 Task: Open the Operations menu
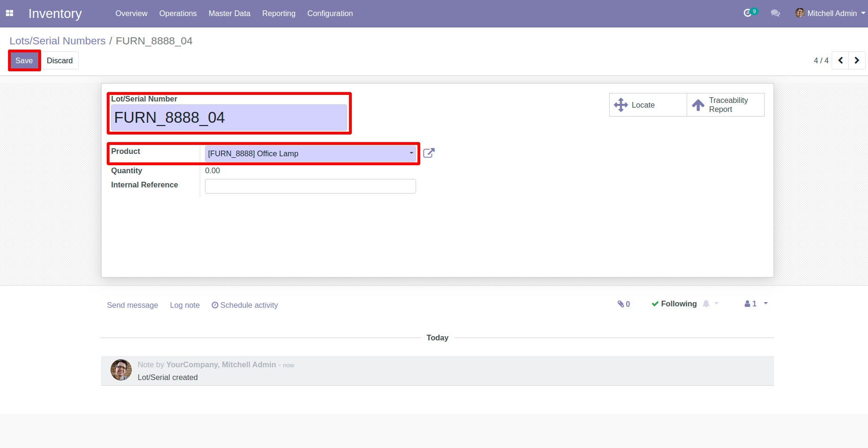tap(178, 13)
